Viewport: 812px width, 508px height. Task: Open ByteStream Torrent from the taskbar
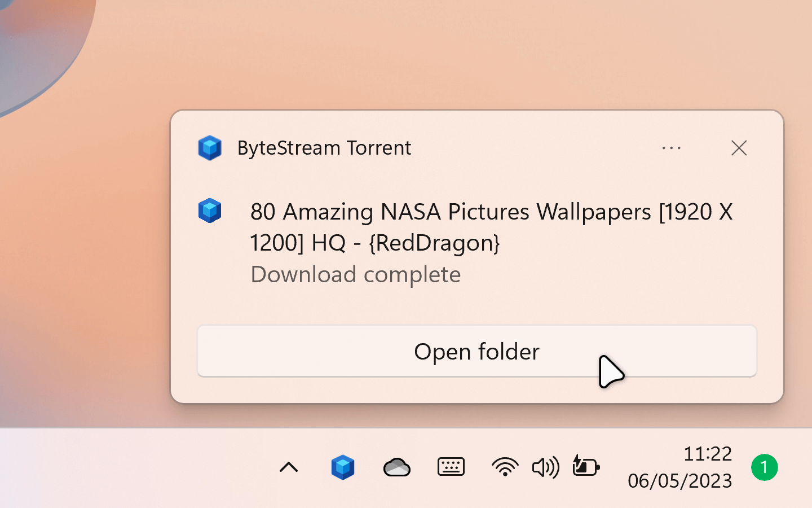tap(343, 467)
